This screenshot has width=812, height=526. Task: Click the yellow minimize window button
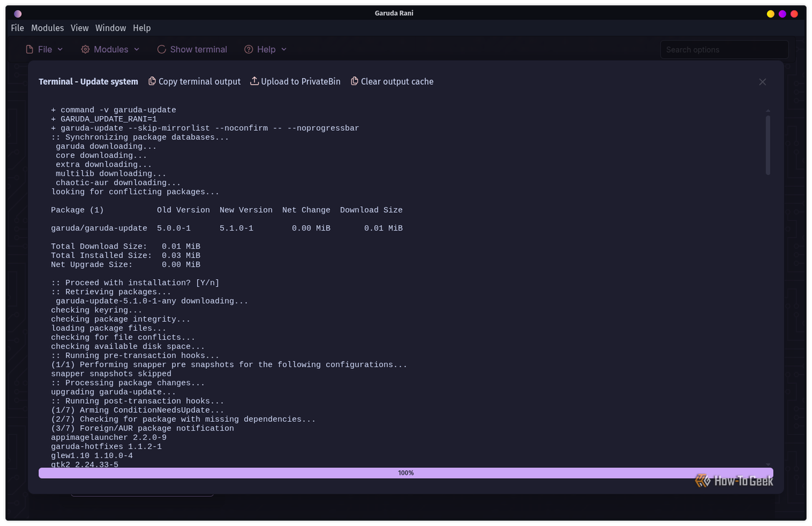pos(770,14)
